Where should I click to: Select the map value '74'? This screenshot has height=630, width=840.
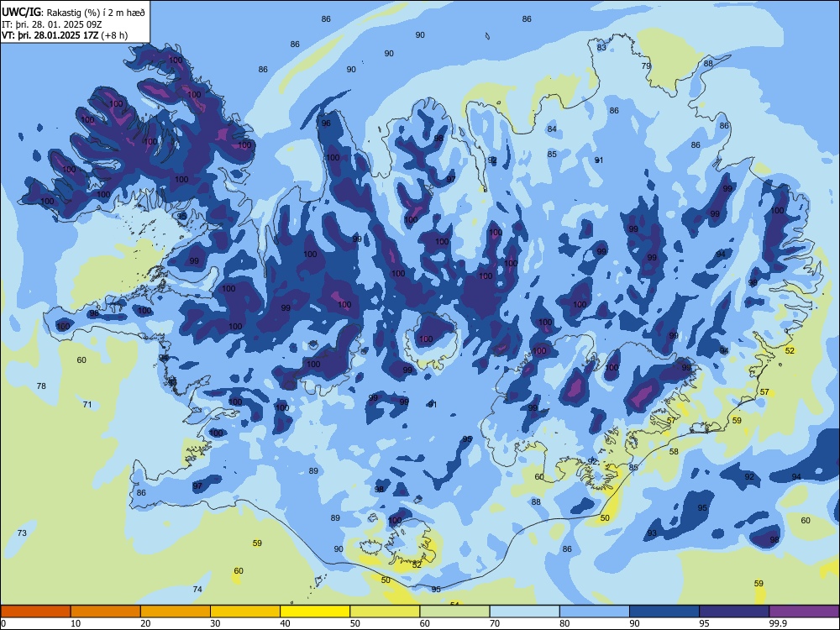(197, 590)
